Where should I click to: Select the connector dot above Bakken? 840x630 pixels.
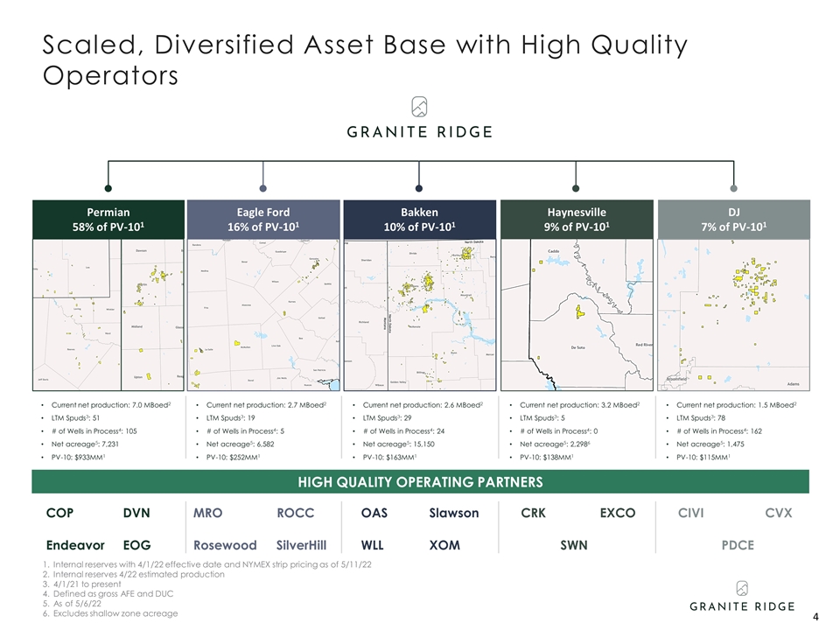[419, 187]
